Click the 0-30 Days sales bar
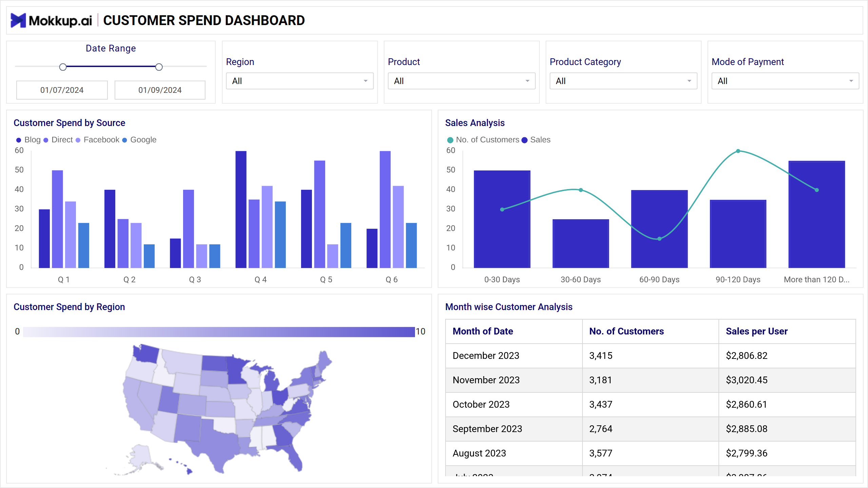868x488 pixels. click(502, 219)
